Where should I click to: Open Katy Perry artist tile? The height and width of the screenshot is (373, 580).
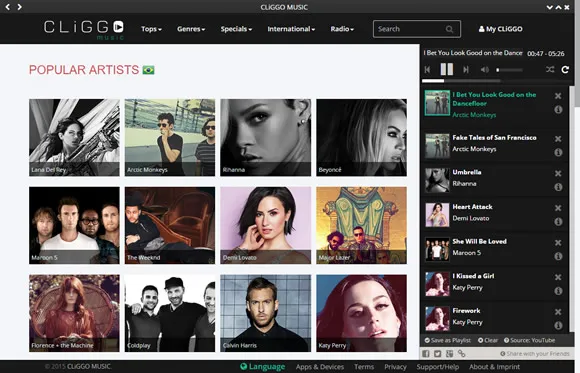pyautogui.click(x=361, y=313)
